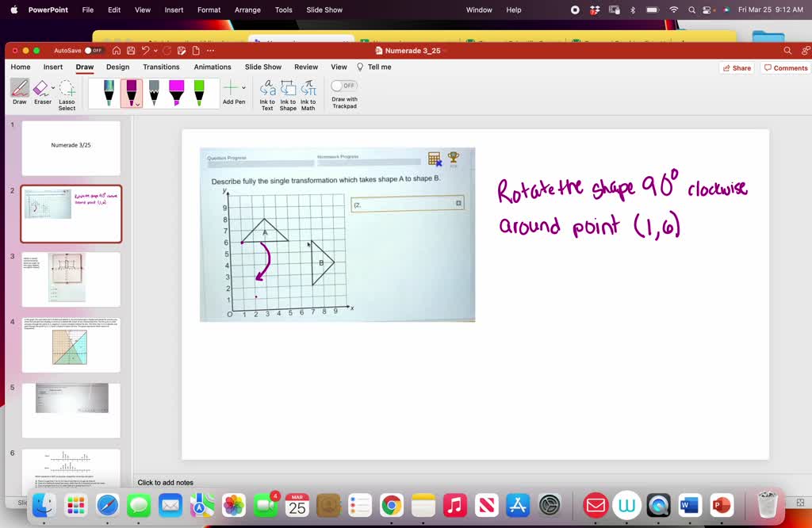Select the Eraser tool

tap(41, 90)
